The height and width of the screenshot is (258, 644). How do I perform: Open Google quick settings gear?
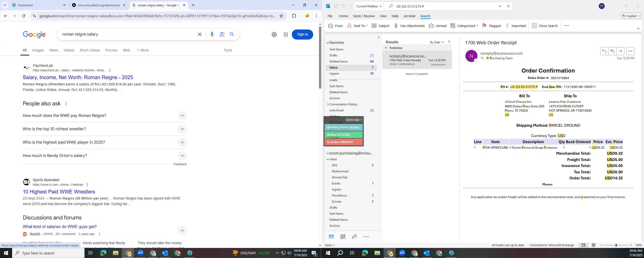pyautogui.click(x=274, y=35)
